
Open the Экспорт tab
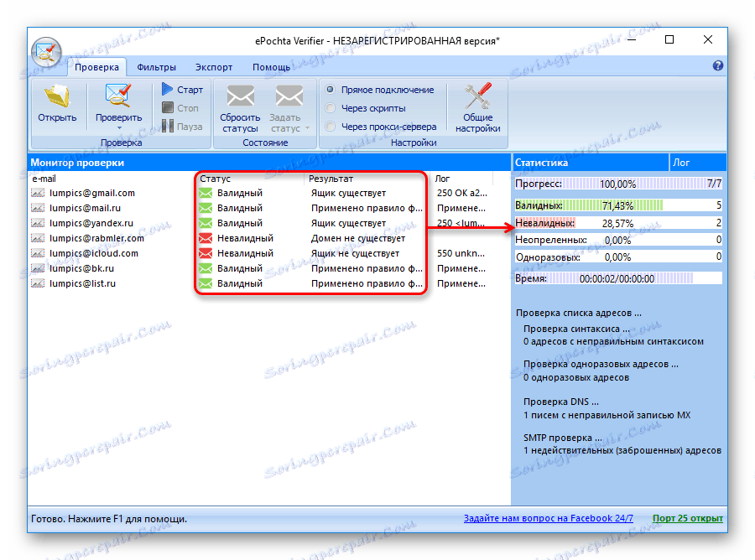tap(213, 66)
